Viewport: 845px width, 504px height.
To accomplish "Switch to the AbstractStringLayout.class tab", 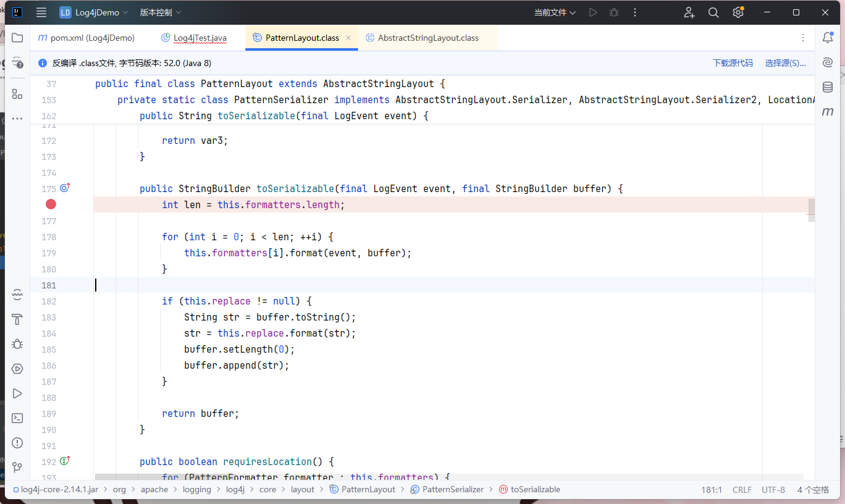I will [427, 38].
